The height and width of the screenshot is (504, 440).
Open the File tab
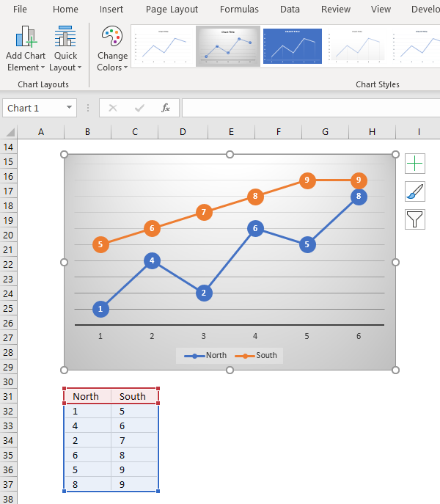click(20, 10)
